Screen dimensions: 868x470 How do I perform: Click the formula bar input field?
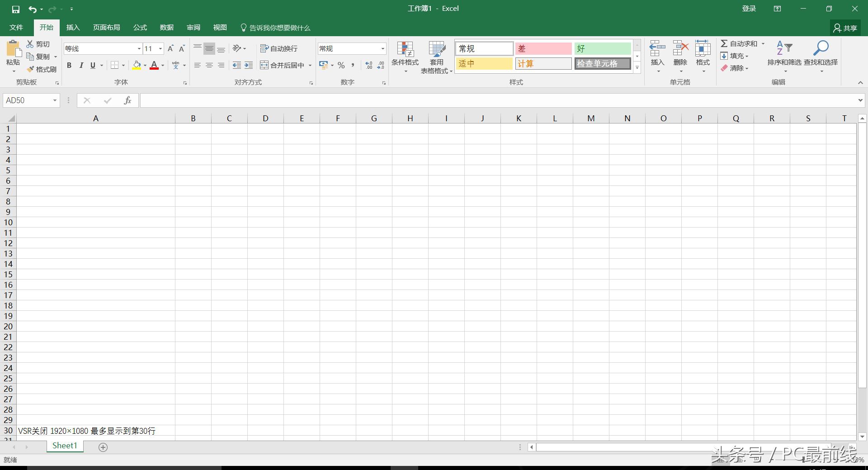497,100
